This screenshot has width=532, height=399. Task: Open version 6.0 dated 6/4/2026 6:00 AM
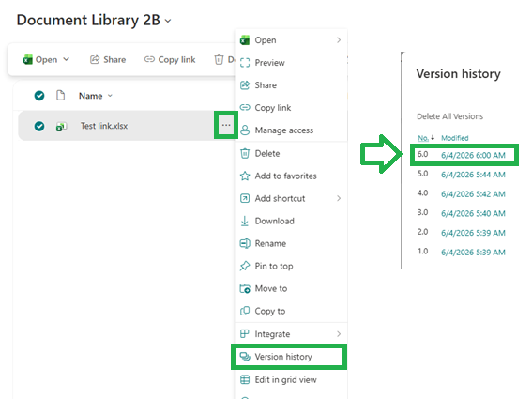(x=473, y=155)
